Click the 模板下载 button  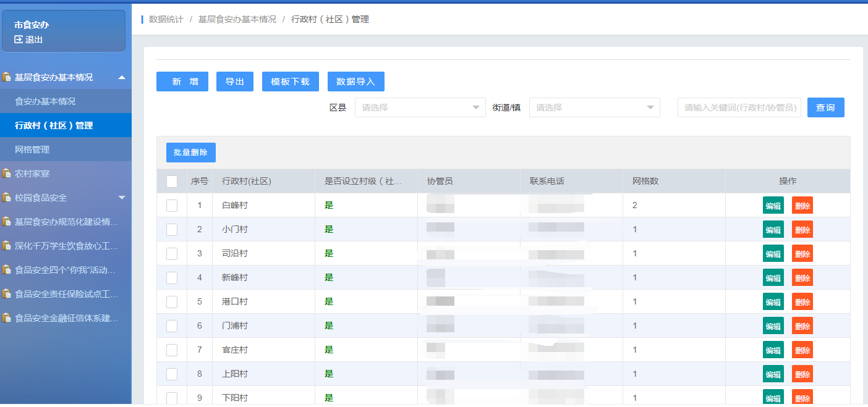point(291,82)
